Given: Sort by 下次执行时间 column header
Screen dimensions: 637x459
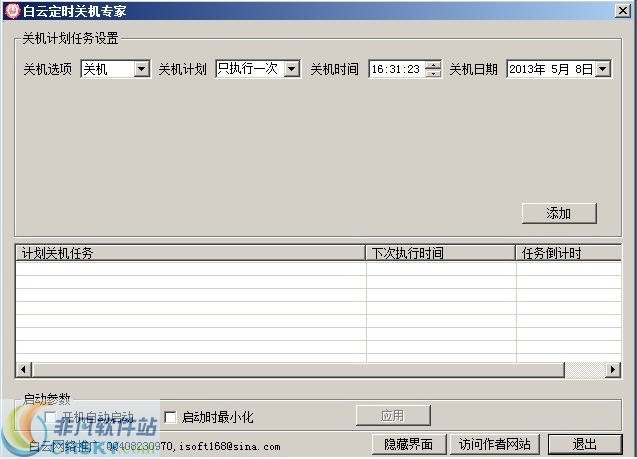Looking at the screenshot, I should click(x=440, y=253).
